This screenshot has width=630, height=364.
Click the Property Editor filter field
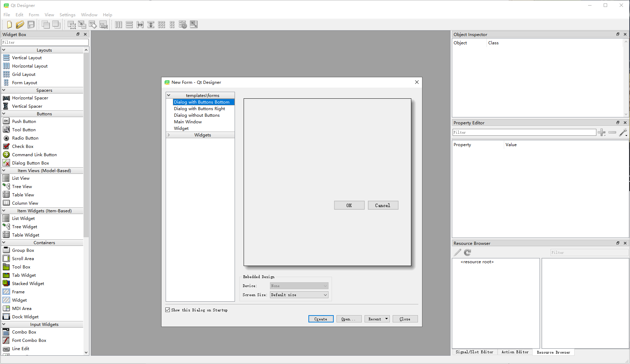(524, 132)
